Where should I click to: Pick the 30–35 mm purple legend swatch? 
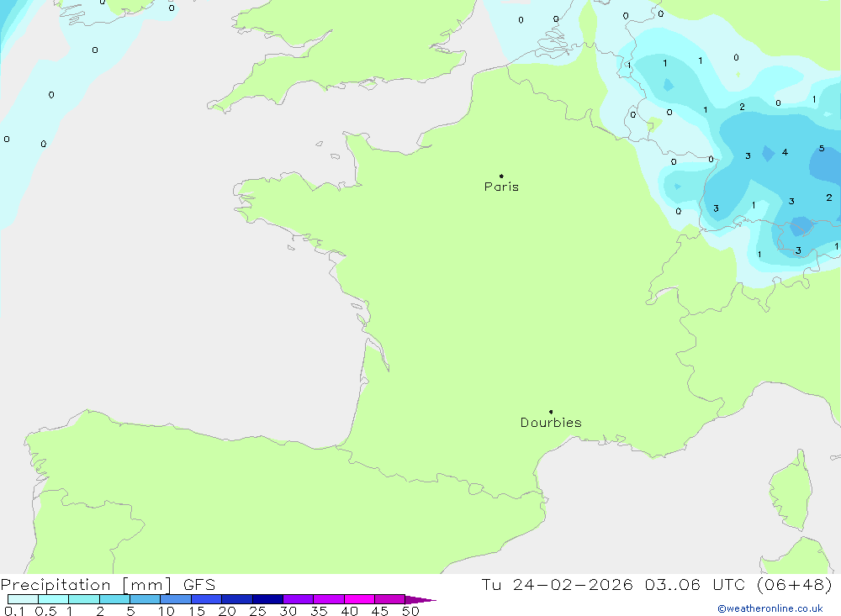coord(299,599)
